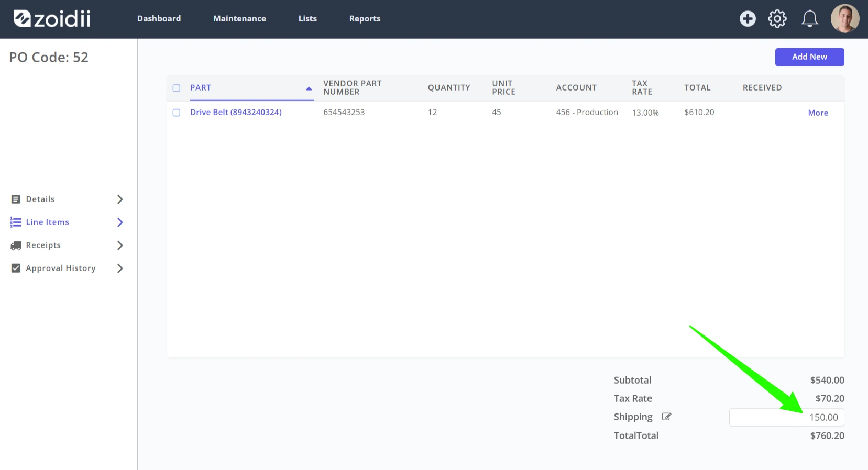The image size is (868, 470).
Task: Click the $610.20 line total
Action: [699, 112]
